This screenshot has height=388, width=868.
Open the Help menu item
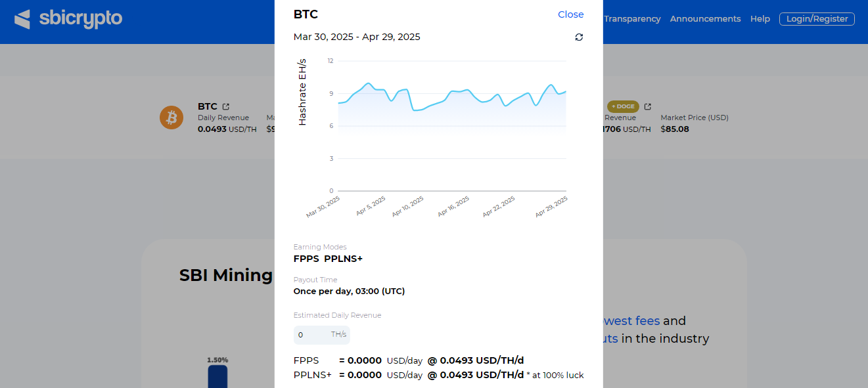tap(760, 19)
